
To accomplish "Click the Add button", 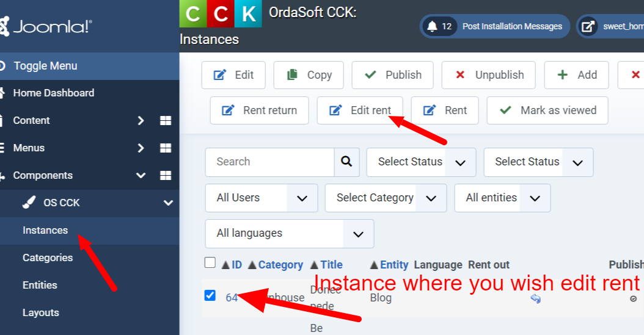I will 576,75.
